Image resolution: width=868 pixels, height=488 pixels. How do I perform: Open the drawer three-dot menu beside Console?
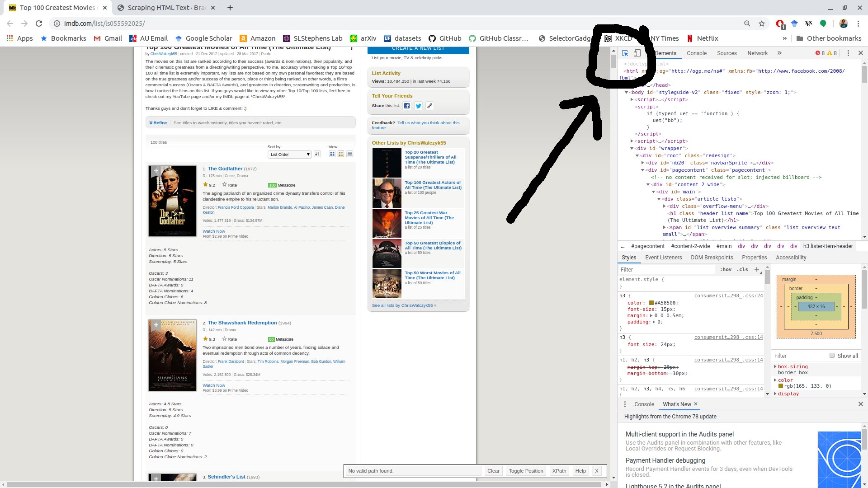[x=625, y=404]
